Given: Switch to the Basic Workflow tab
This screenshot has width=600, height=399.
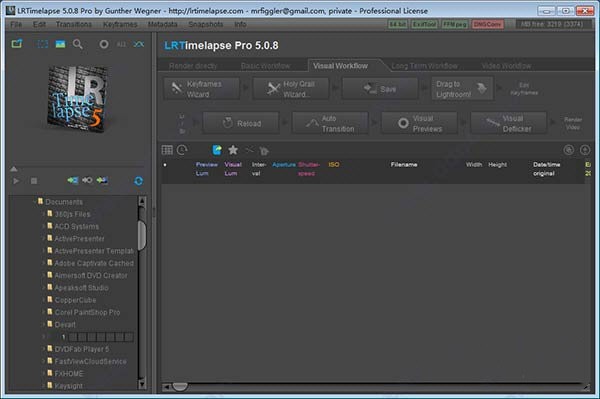Looking at the screenshot, I should click(x=265, y=66).
